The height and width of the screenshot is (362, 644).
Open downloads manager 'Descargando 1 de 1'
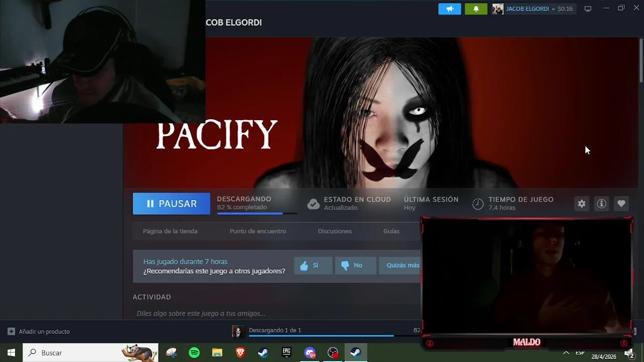point(275,330)
